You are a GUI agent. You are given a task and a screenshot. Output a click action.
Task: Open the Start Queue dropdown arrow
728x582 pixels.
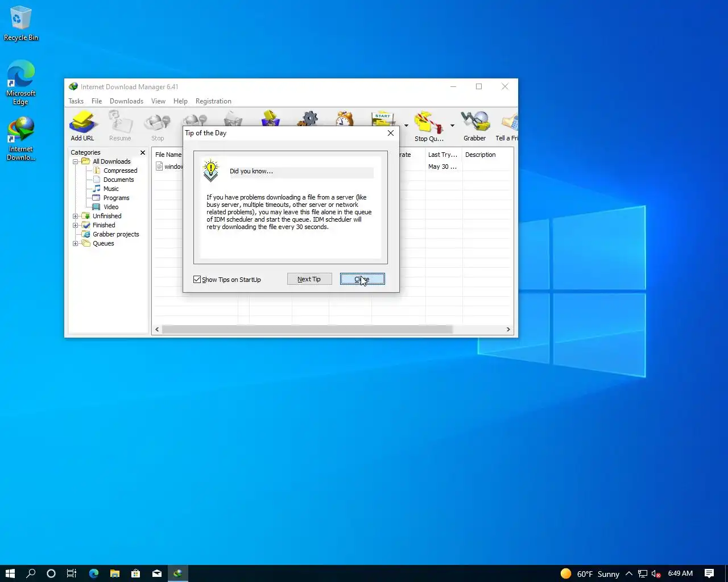click(406, 126)
